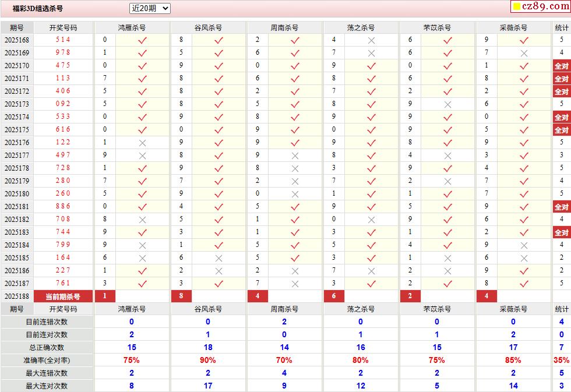The height and width of the screenshot is (392, 571).
Task: Click the cz89.com logo link
Action: [545, 6]
